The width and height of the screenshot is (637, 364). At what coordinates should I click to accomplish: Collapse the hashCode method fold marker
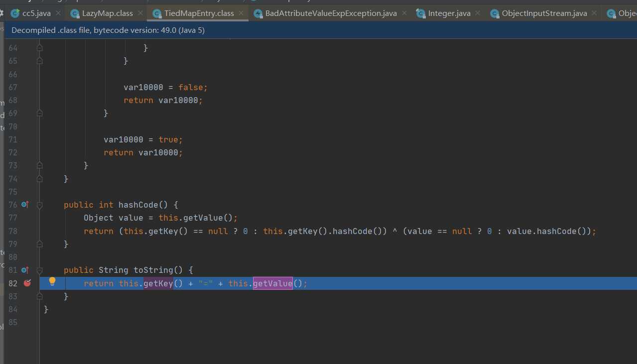pos(40,205)
